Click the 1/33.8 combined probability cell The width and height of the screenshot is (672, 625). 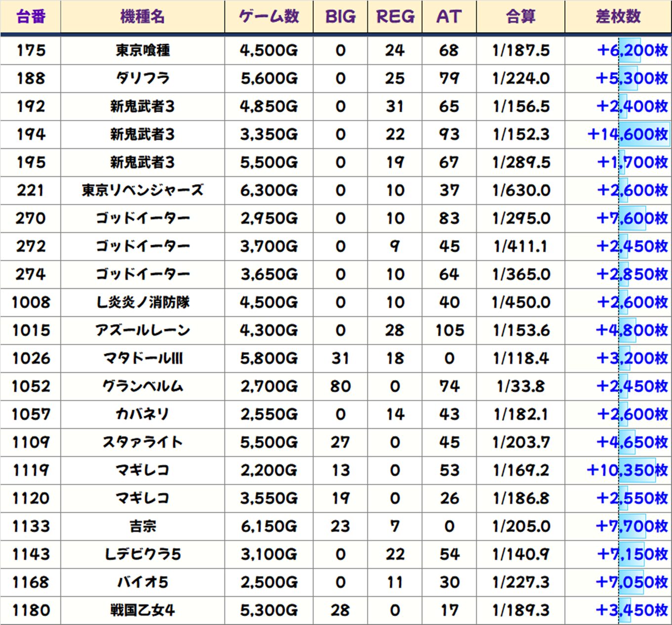[x=520, y=386]
